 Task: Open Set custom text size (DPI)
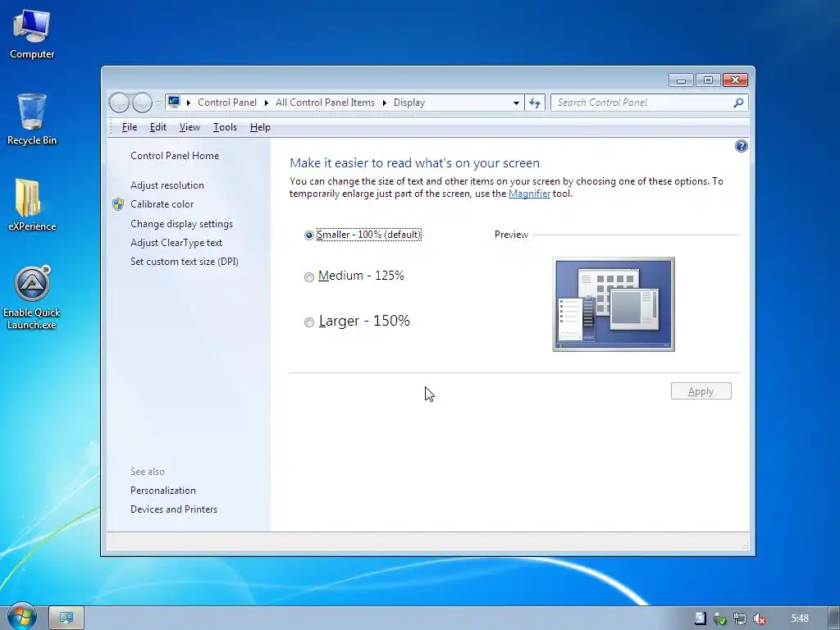[185, 262]
